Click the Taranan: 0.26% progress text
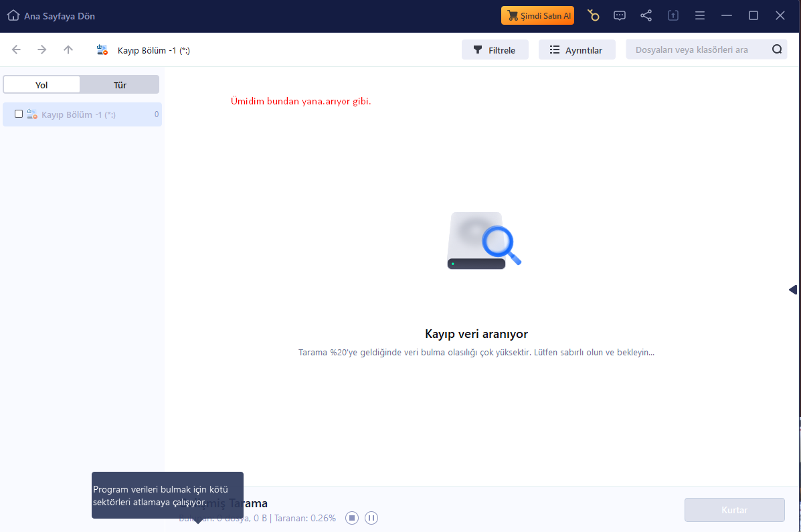This screenshot has width=801, height=532. [305, 518]
